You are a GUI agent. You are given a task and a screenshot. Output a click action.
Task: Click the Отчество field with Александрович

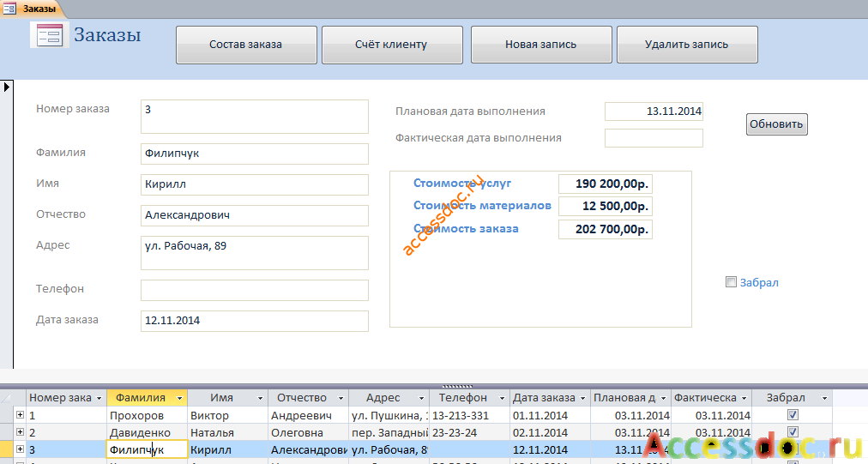(x=255, y=215)
